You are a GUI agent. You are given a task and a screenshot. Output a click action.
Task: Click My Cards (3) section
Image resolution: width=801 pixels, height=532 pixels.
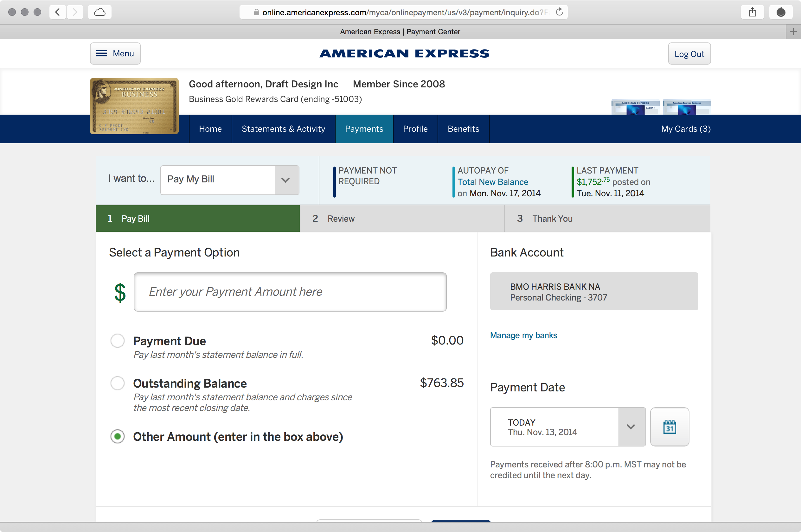[x=686, y=129]
